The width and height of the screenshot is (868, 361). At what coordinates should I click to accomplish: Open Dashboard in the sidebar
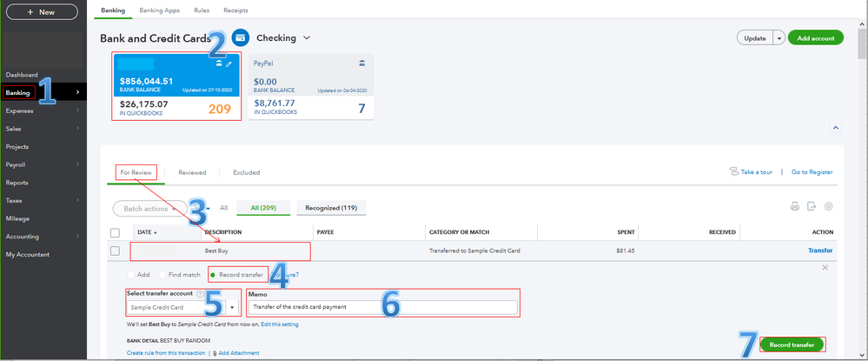click(x=22, y=75)
